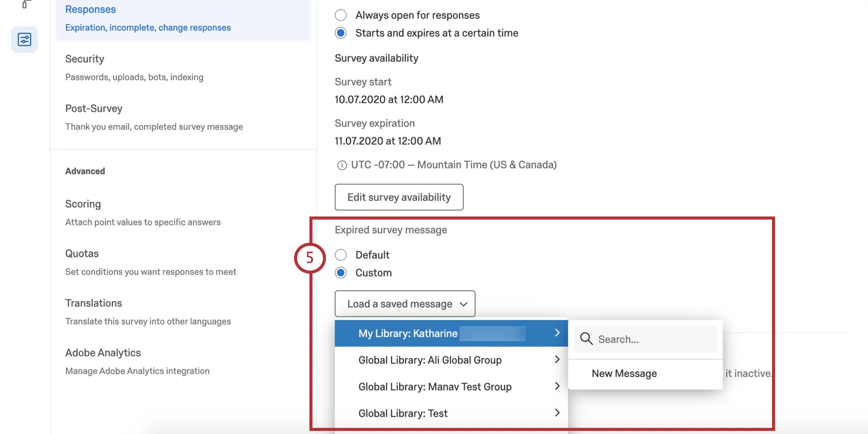
Task: Type in the message Search field
Action: click(654, 340)
